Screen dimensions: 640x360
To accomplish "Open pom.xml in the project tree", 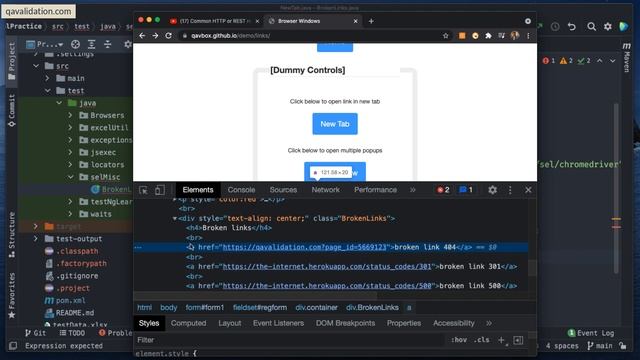I will click(x=71, y=300).
